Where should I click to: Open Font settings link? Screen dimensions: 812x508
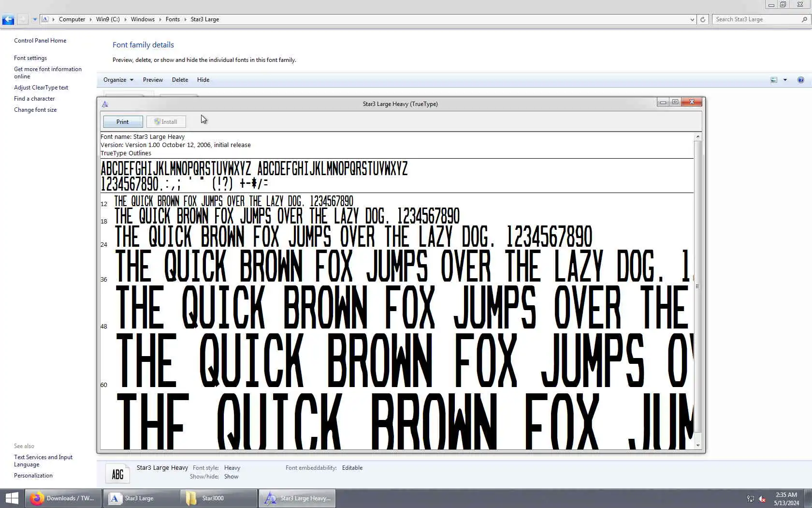[x=30, y=58]
